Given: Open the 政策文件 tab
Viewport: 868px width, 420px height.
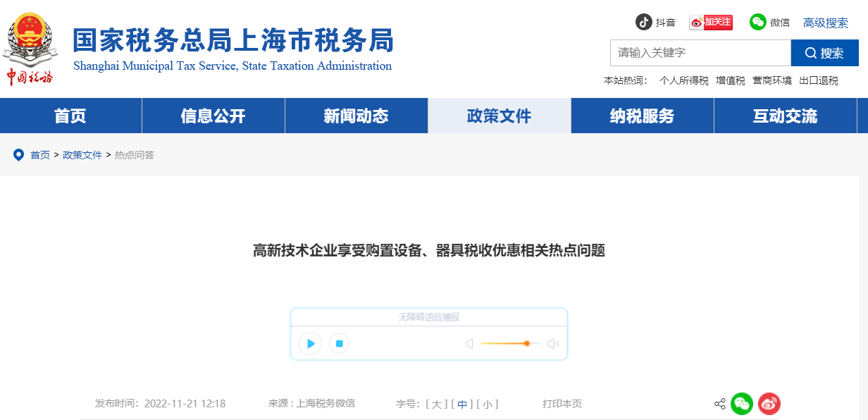Looking at the screenshot, I should click(x=499, y=116).
